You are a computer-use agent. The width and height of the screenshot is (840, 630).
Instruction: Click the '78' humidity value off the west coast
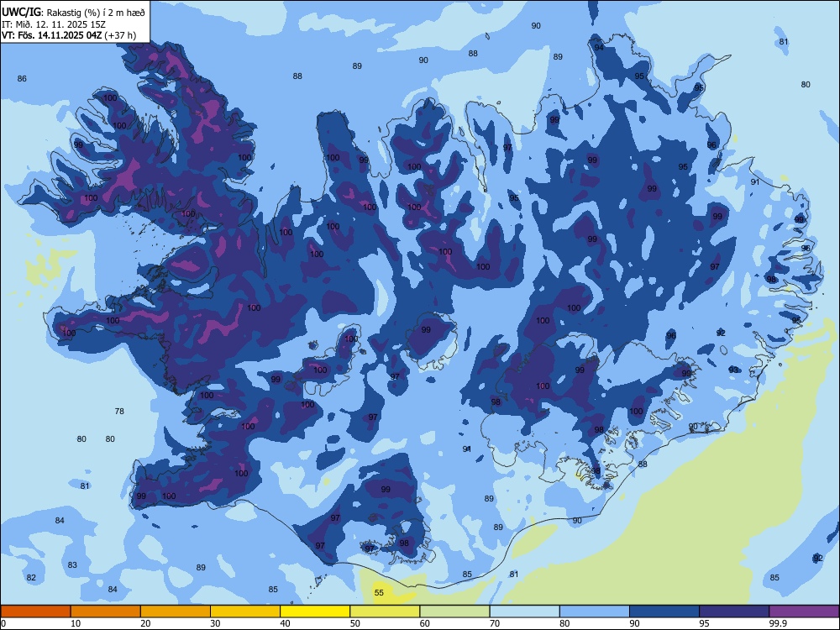point(119,411)
